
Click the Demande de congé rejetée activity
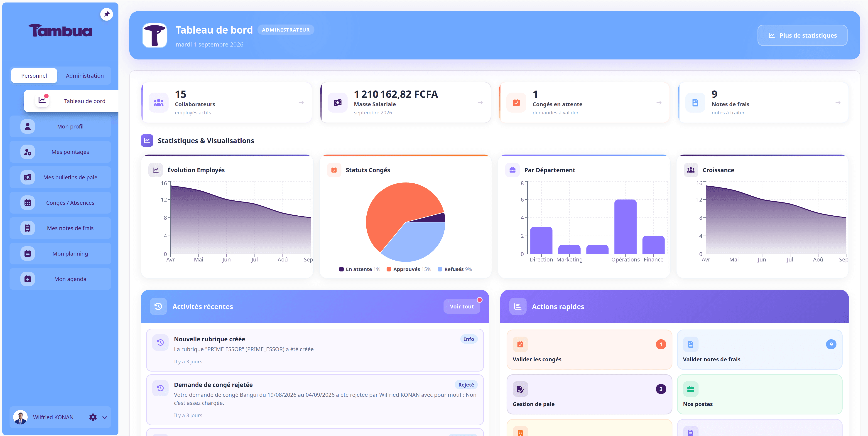point(315,400)
